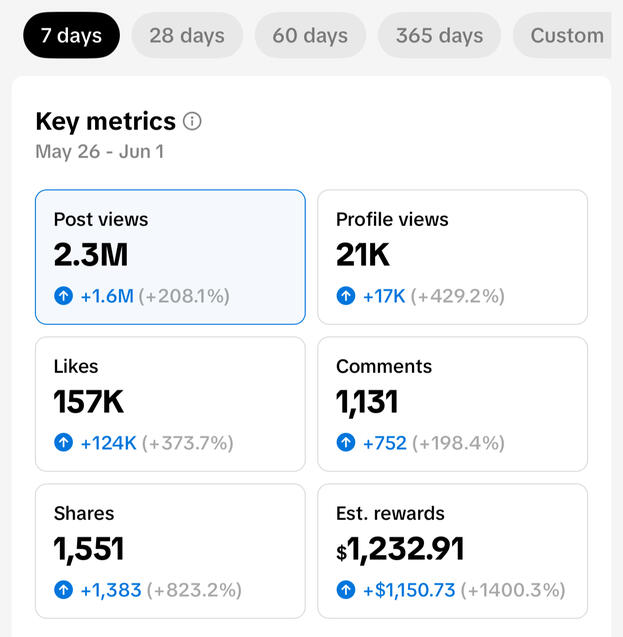Switch to the 60 days tab
Viewport: 623px width, 637px height.
click(310, 36)
